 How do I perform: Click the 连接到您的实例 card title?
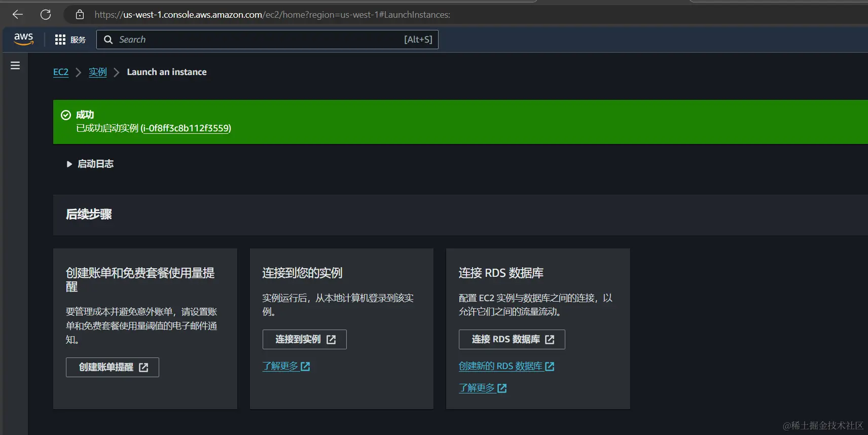[x=302, y=273]
